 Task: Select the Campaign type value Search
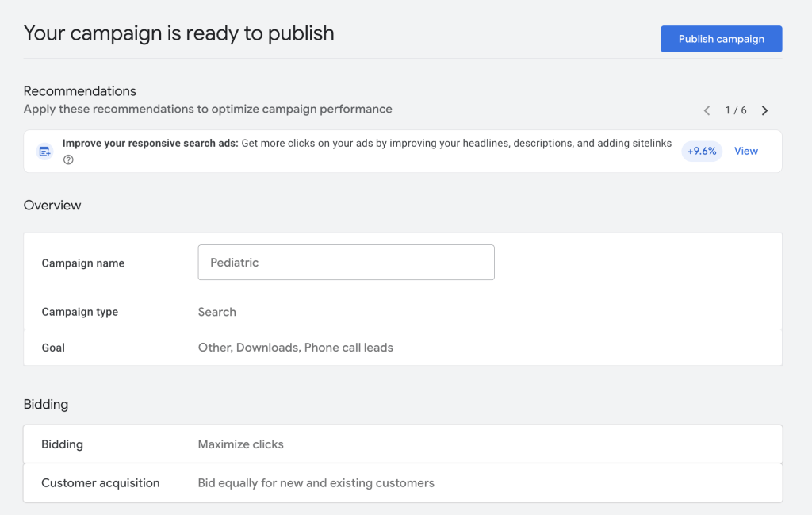coord(216,312)
